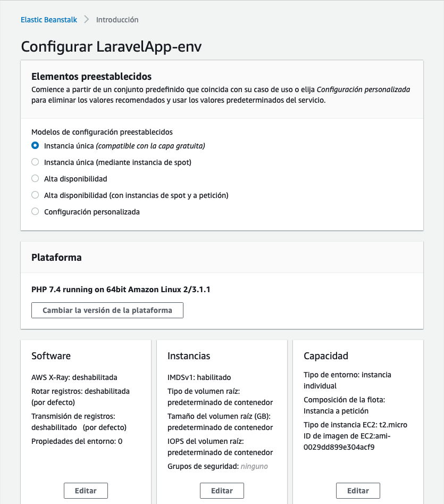
Task: Select Configuración personalizada radio option
Action: click(35, 211)
